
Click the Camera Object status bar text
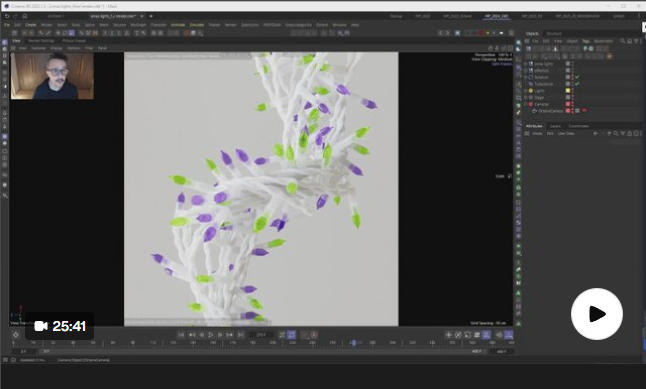(84, 360)
